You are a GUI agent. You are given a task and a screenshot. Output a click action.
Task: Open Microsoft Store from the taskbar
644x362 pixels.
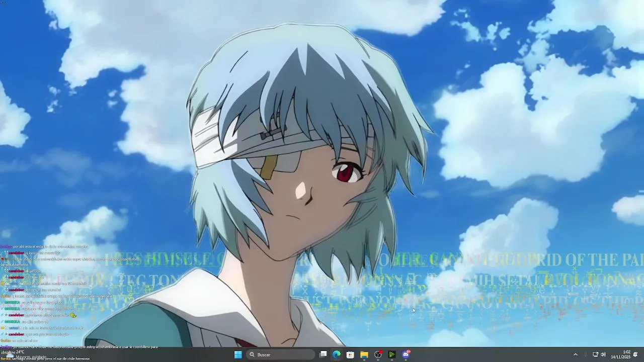[x=350, y=354]
